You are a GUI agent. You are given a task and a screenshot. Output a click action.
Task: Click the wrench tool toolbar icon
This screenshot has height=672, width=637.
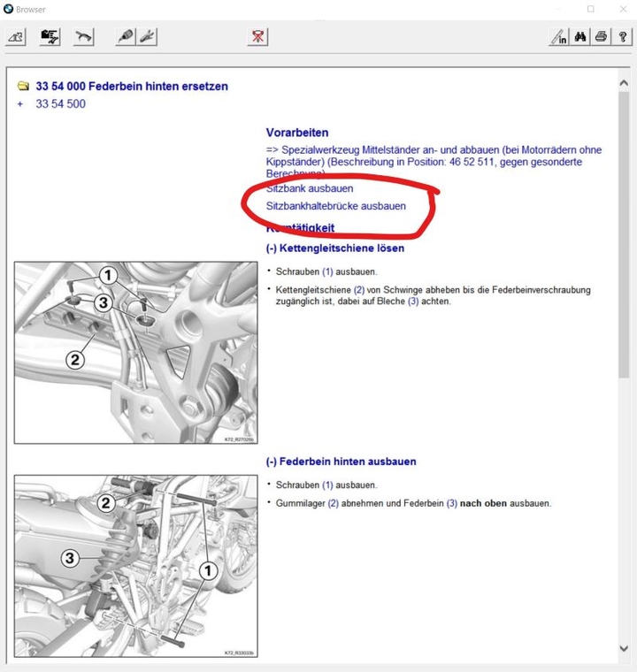pos(147,37)
